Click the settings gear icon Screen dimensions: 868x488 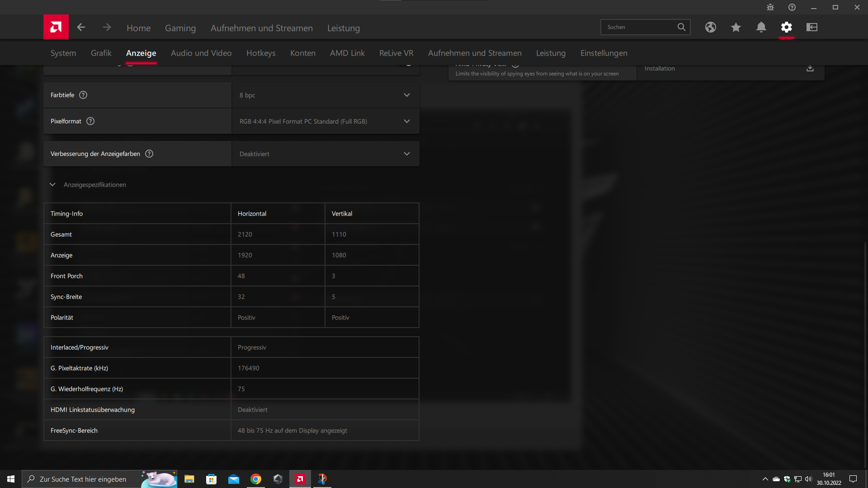click(786, 27)
